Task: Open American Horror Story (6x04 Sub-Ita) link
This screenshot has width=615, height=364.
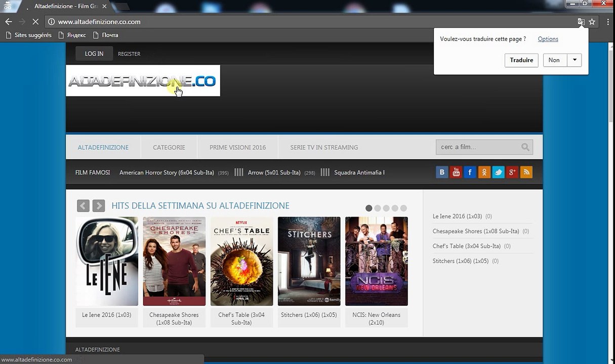Action: pyautogui.click(x=167, y=172)
